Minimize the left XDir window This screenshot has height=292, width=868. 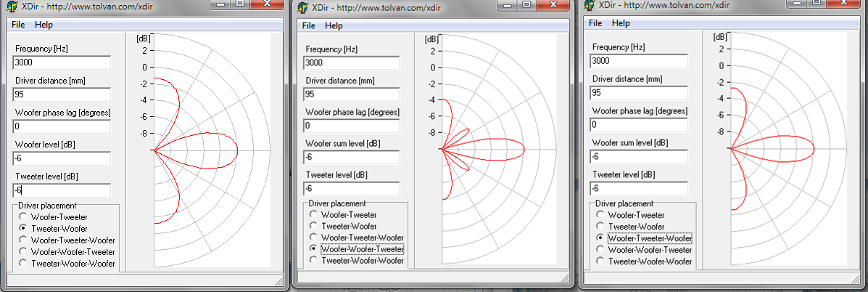[x=220, y=4]
